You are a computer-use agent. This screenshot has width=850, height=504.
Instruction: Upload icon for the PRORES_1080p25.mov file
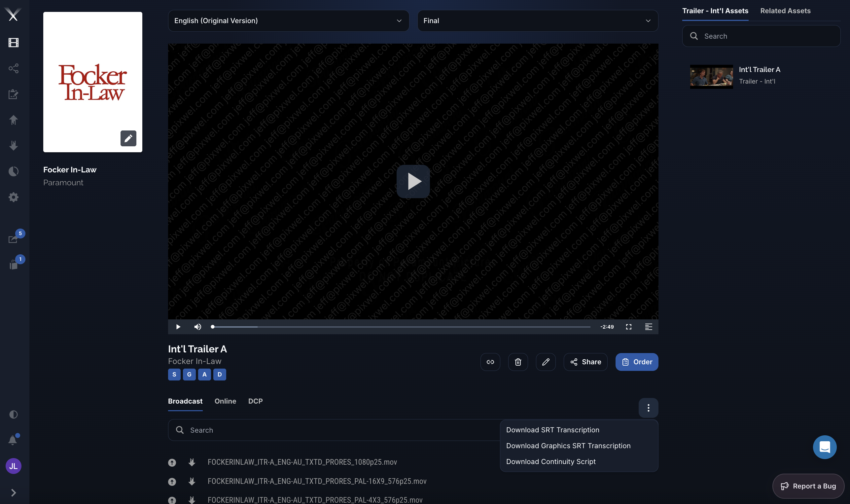[172, 463]
